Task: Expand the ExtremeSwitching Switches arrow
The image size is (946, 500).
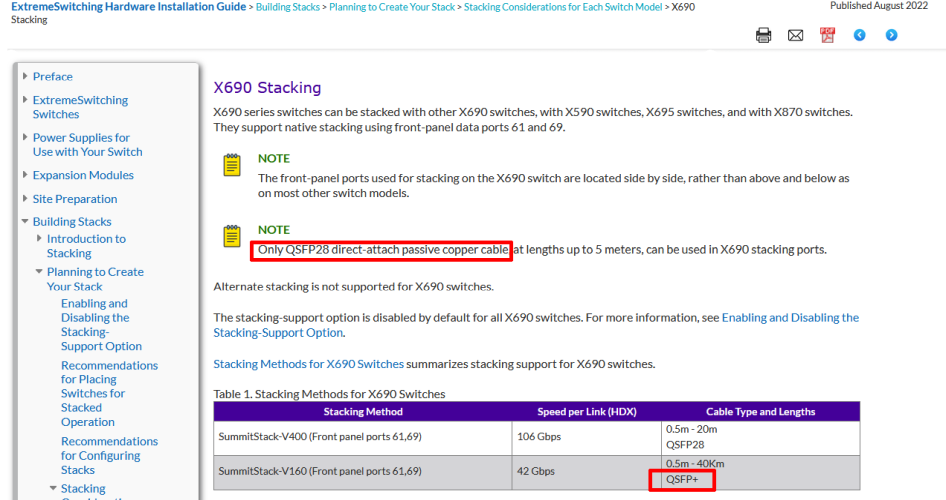Action: coord(25,100)
